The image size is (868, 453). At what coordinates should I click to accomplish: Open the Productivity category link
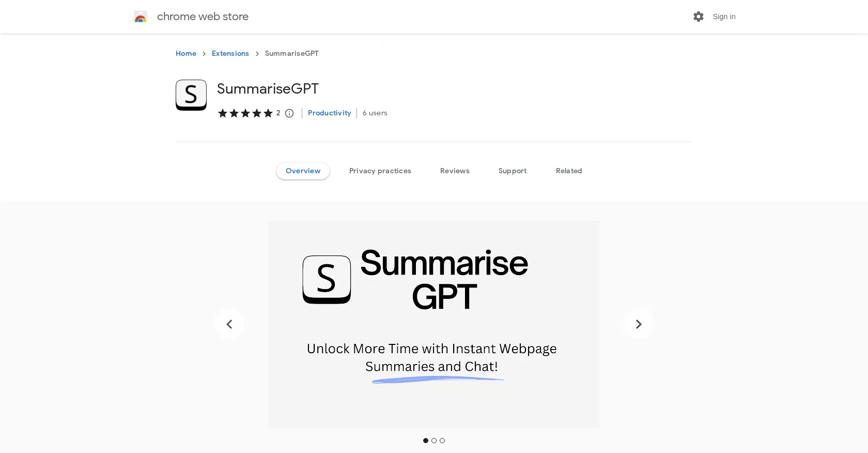[x=329, y=113]
